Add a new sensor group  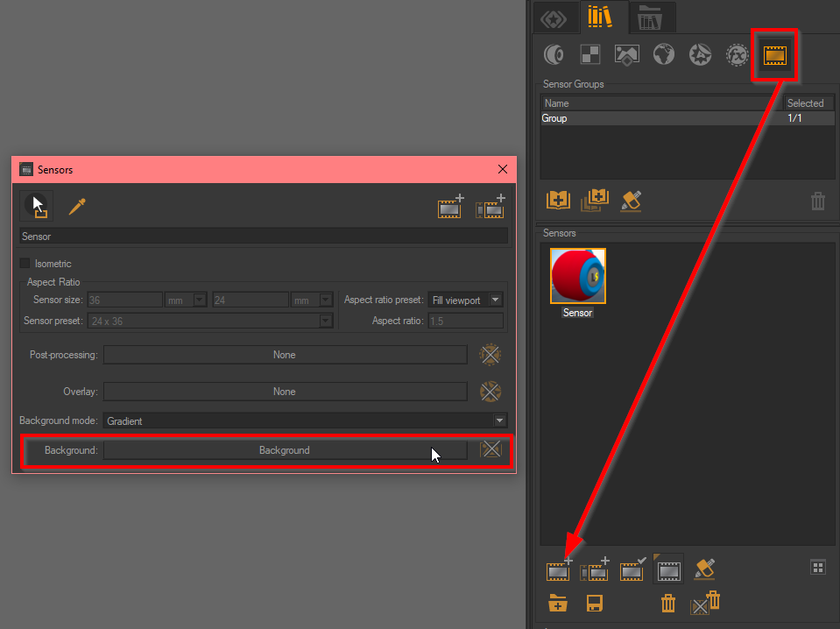(x=558, y=201)
